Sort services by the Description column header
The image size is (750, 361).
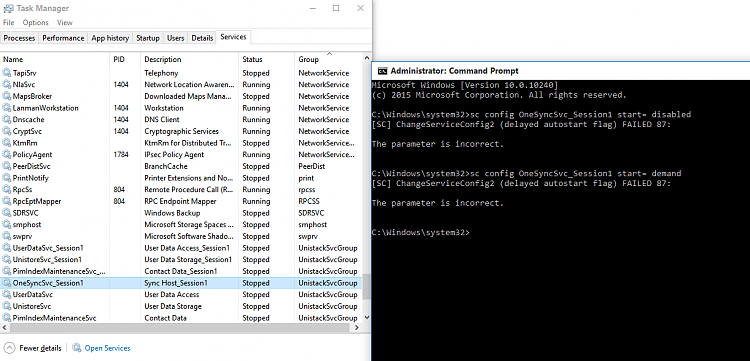pyautogui.click(x=190, y=59)
